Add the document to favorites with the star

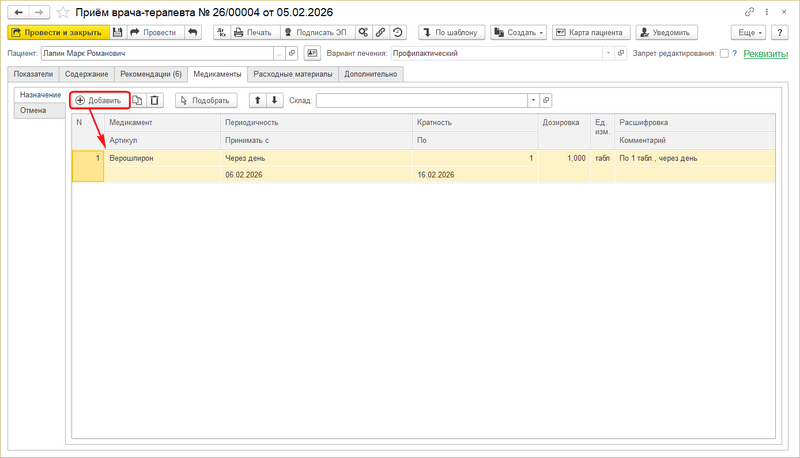tap(63, 12)
